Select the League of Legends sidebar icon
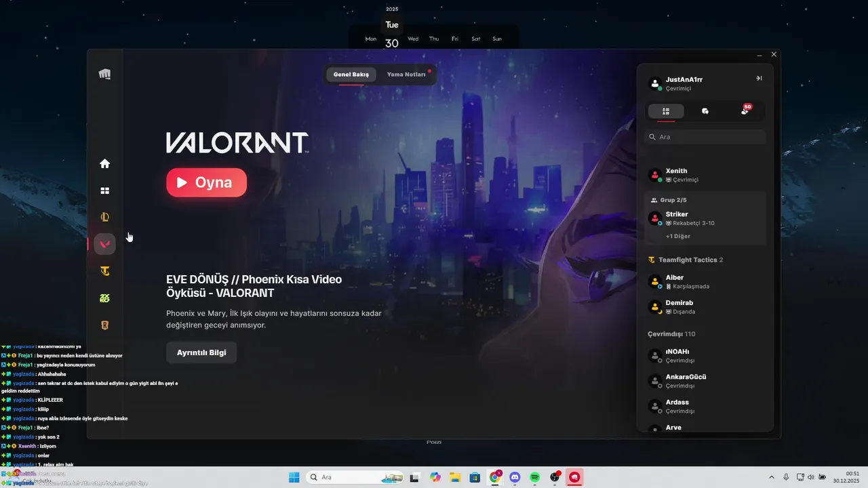The height and width of the screenshot is (488, 868). tap(104, 218)
